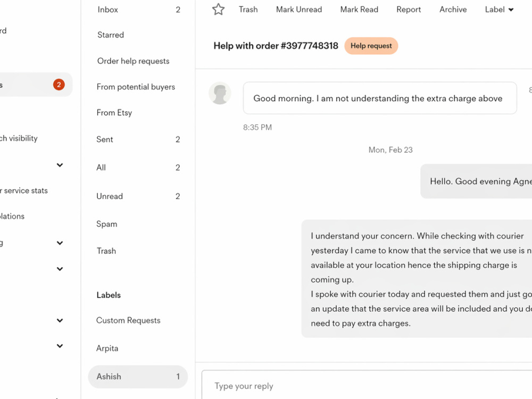Click the red 2 notification badge
Viewport: 532px width, 399px height.
[59, 85]
